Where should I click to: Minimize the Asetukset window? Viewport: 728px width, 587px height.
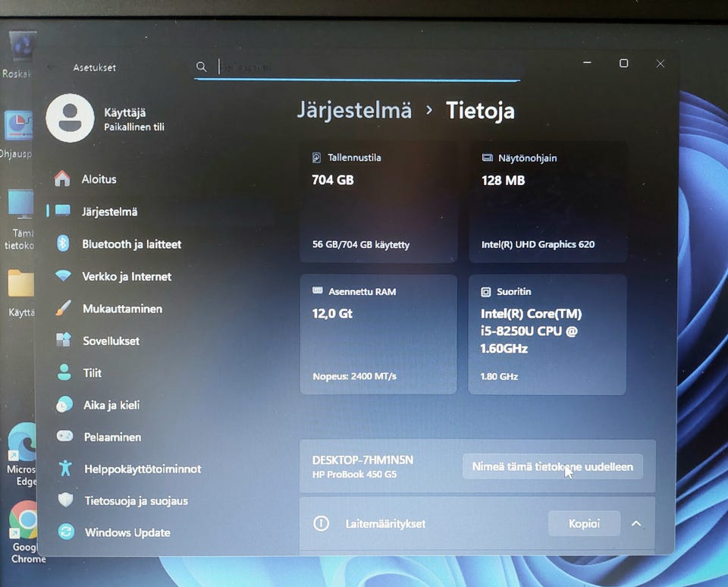[x=587, y=62]
